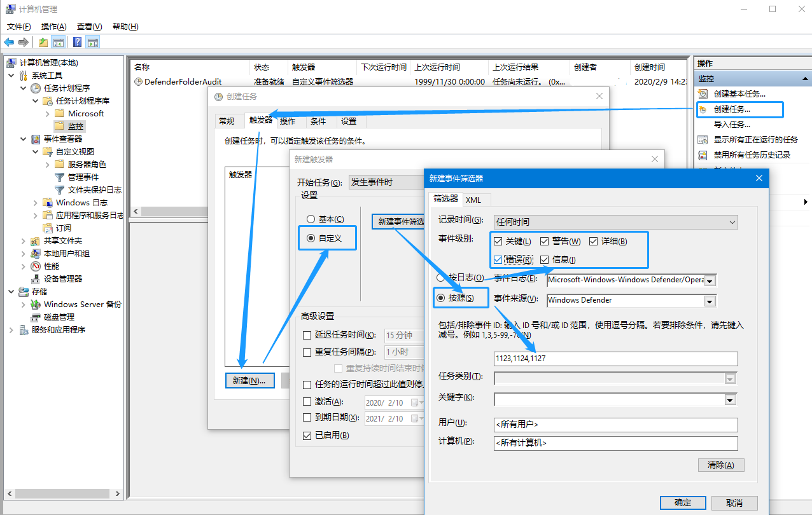Click the 确定 button in the filter dialog
Image resolution: width=812 pixels, height=515 pixels.
click(682, 502)
